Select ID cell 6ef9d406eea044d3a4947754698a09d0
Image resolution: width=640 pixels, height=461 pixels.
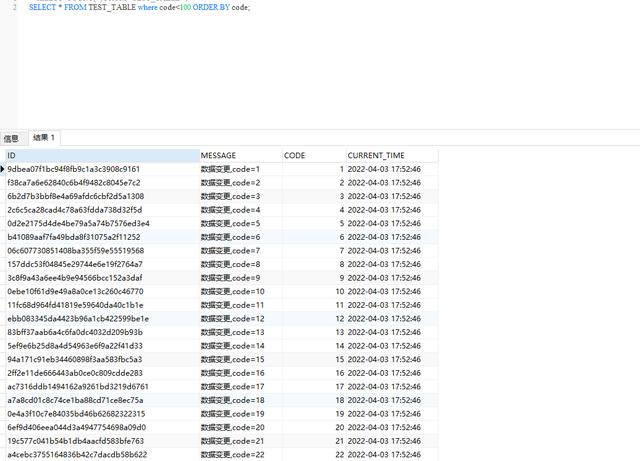[102, 428]
